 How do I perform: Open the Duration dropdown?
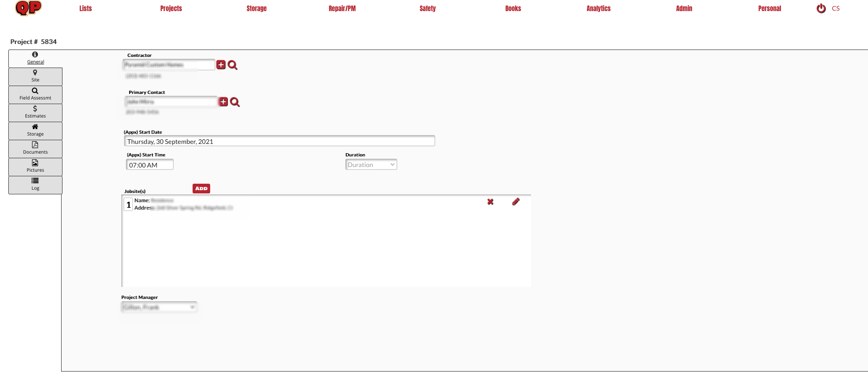coord(371,165)
